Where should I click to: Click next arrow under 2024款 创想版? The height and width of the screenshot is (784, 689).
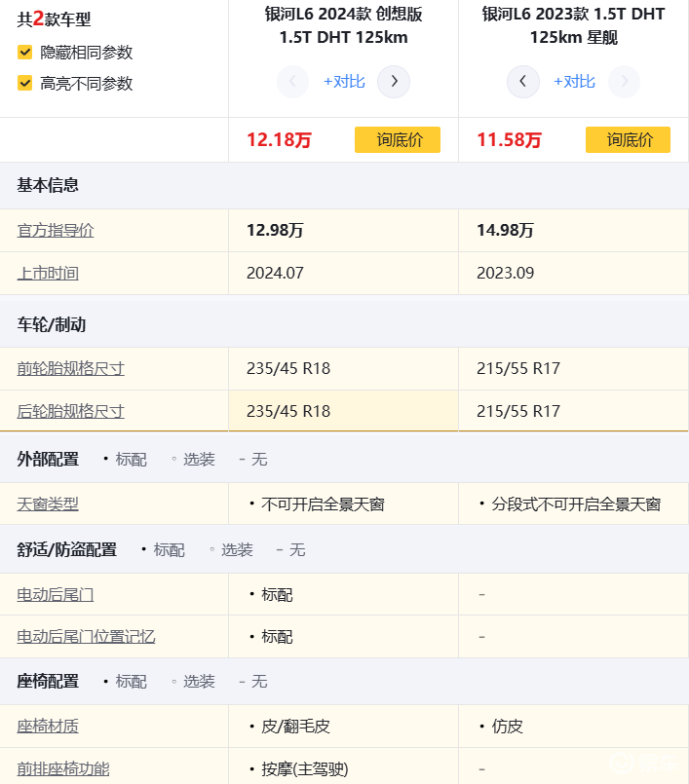pos(394,82)
